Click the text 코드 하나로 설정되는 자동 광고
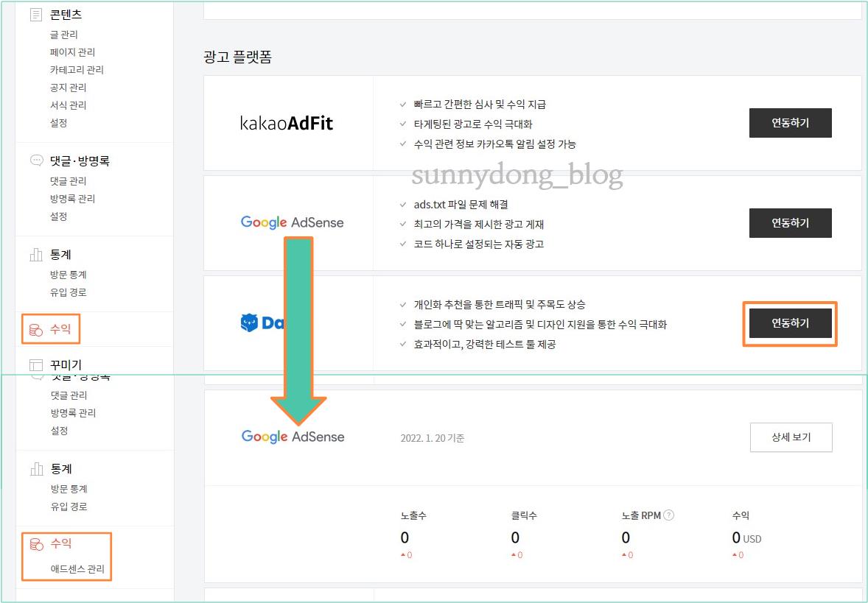This screenshot has width=868, height=603. [479, 244]
